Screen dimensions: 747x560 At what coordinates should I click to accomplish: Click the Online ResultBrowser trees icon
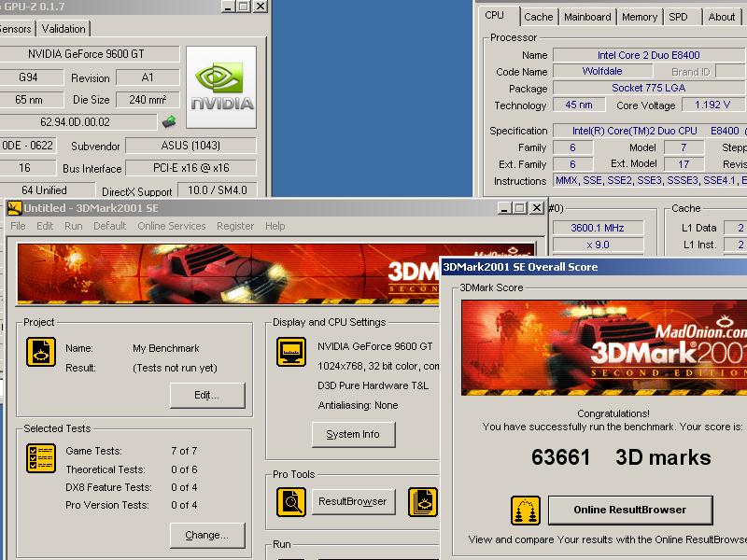point(526,510)
